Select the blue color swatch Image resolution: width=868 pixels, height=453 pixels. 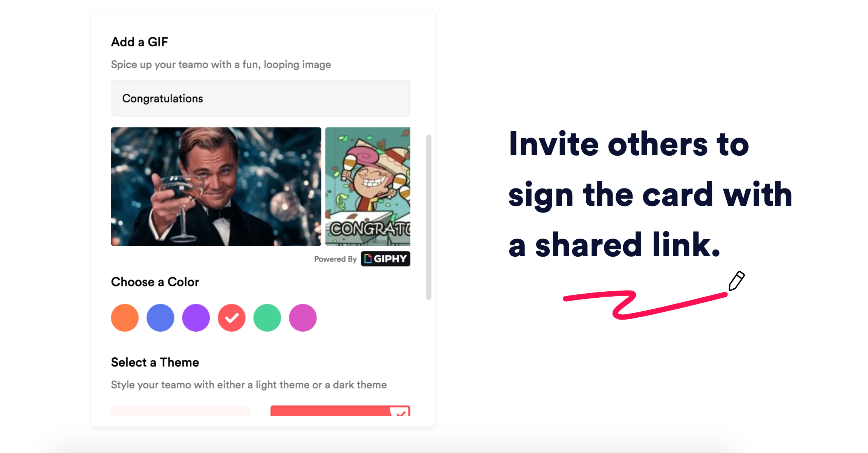160,318
